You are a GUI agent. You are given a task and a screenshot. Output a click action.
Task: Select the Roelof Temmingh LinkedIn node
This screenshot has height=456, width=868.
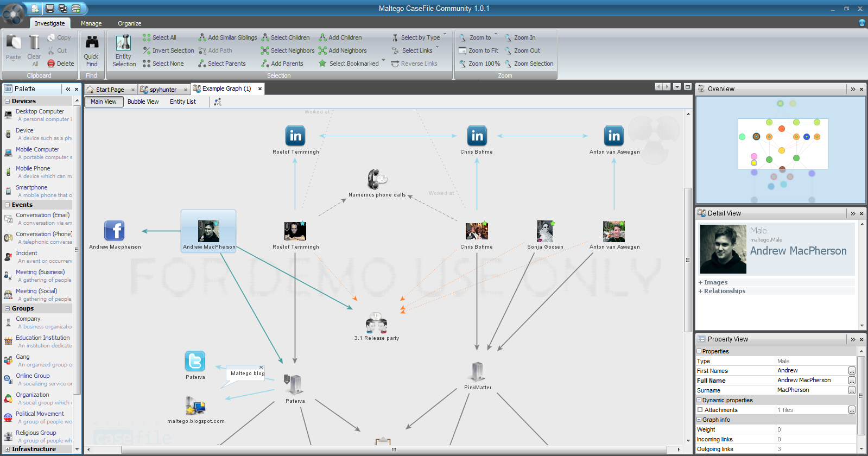pyautogui.click(x=295, y=136)
